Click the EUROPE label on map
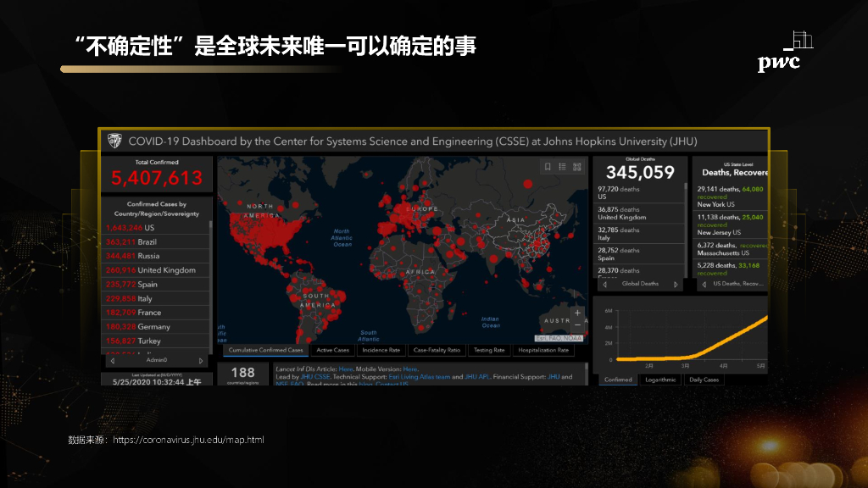Viewport: 868px width, 488px height. point(422,209)
